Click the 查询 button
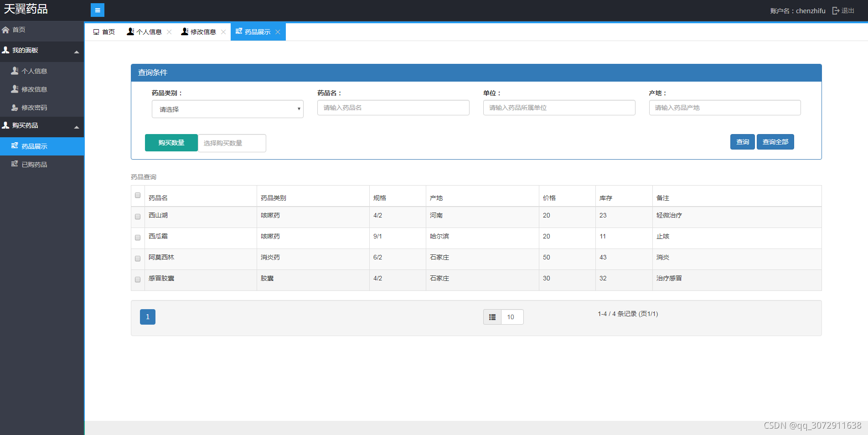The image size is (868, 435). point(743,142)
